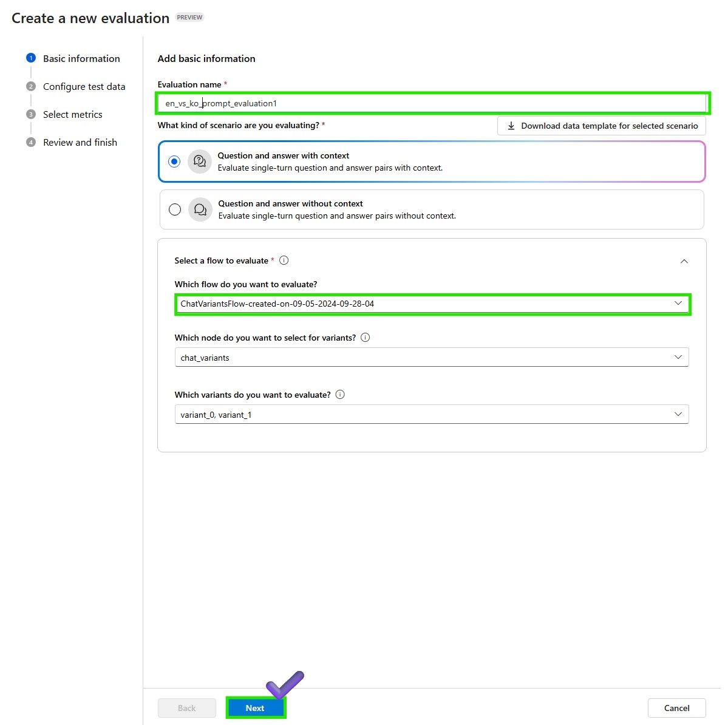The width and height of the screenshot is (728, 725).
Task: Click step 1 circle for Basic information
Action: coord(31,58)
